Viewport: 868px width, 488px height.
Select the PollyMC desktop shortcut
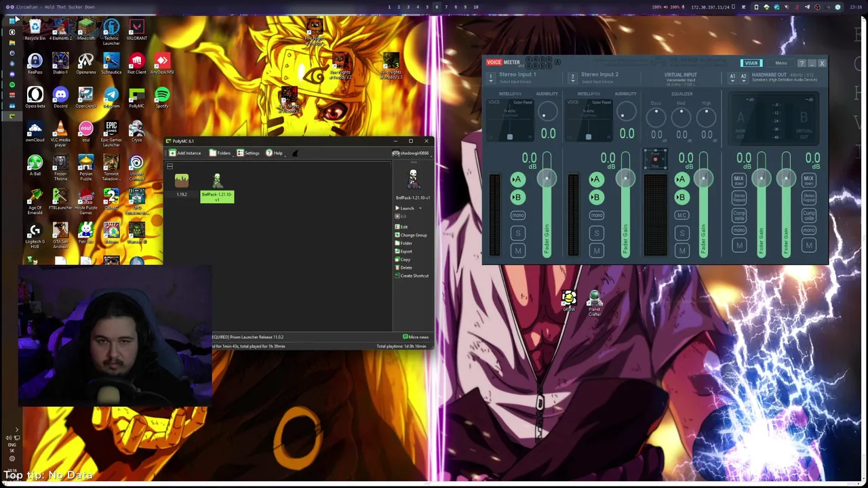click(x=137, y=97)
